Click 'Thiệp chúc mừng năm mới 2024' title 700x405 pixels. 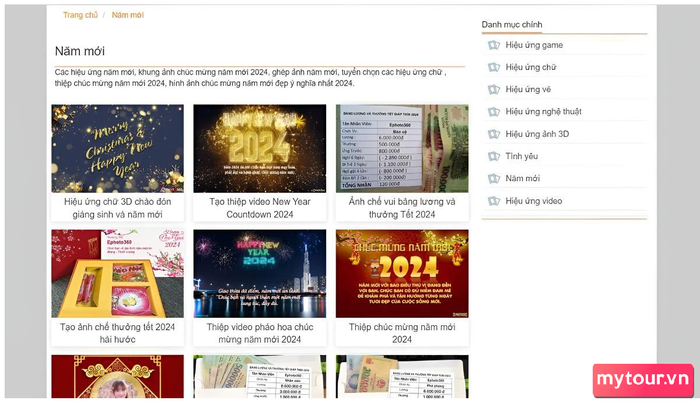(402, 333)
